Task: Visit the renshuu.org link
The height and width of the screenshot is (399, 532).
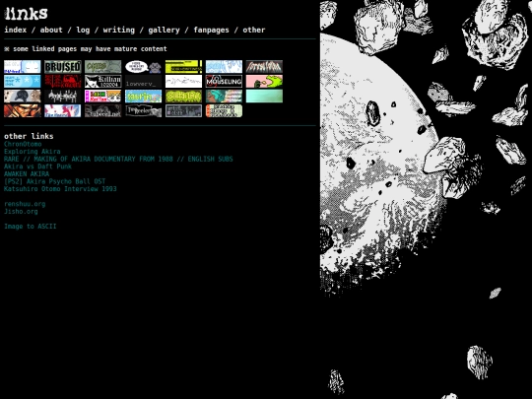Action: coord(25,204)
